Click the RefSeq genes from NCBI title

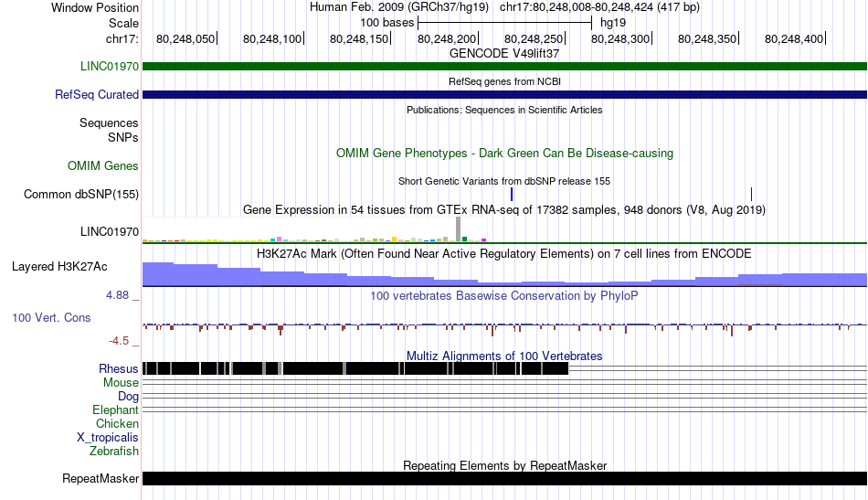point(504,81)
